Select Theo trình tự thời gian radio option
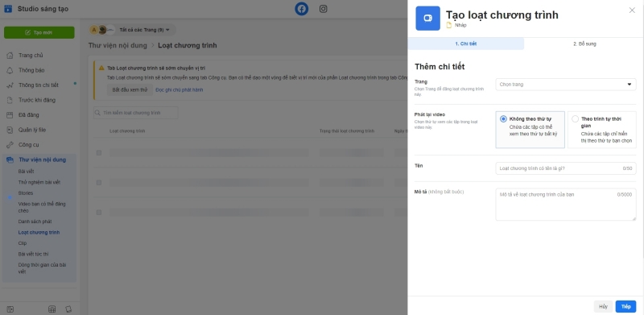 575,119
